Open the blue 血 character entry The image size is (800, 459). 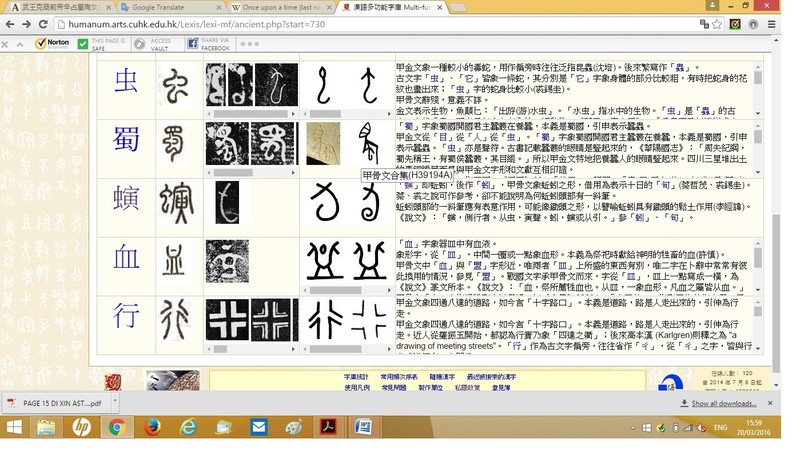[126, 259]
